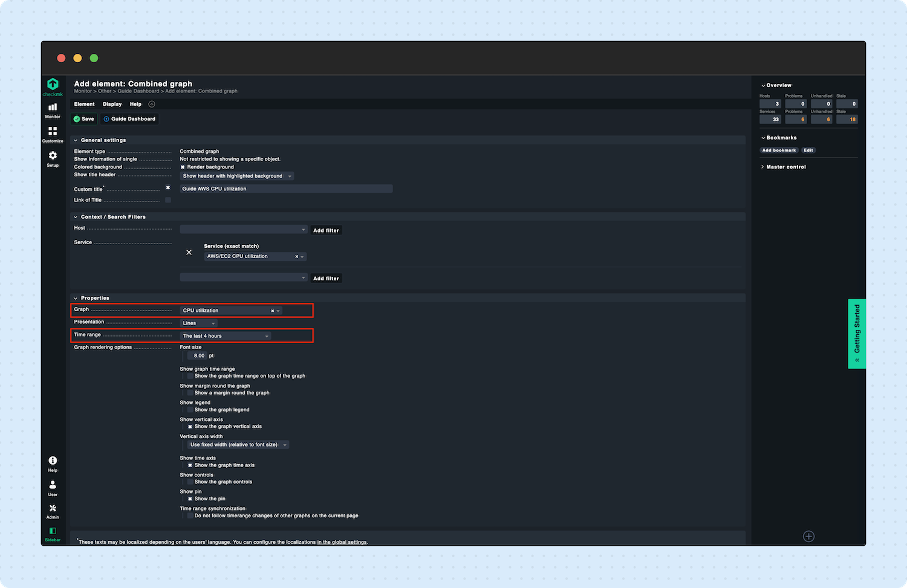907x588 pixels.
Task: Click the Custom title text field
Action: point(287,189)
